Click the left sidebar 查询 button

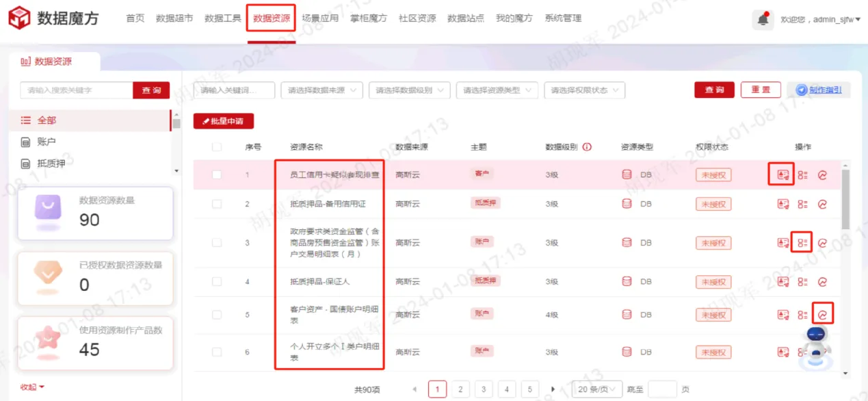tap(151, 90)
